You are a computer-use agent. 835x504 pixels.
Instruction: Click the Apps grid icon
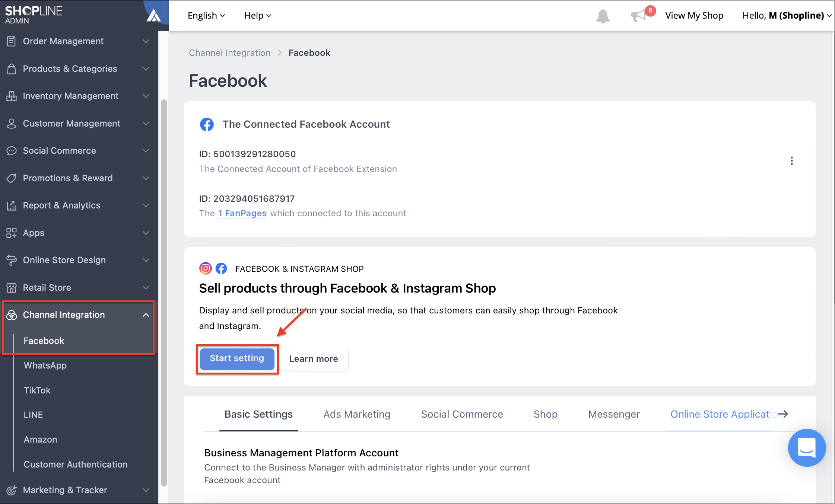[x=12, y=233]
